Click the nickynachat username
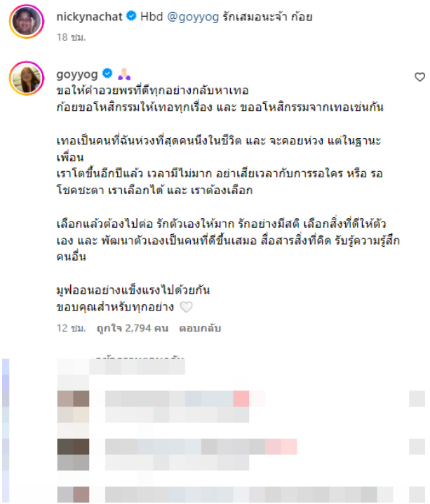The height and width of the screenshot is (504, 430). point(89,16)
